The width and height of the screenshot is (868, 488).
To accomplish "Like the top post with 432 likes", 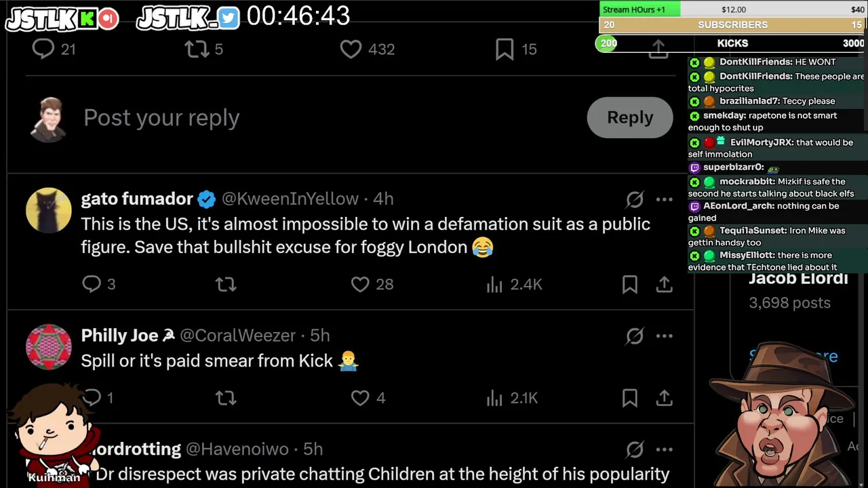I will [x=351, y=49].
